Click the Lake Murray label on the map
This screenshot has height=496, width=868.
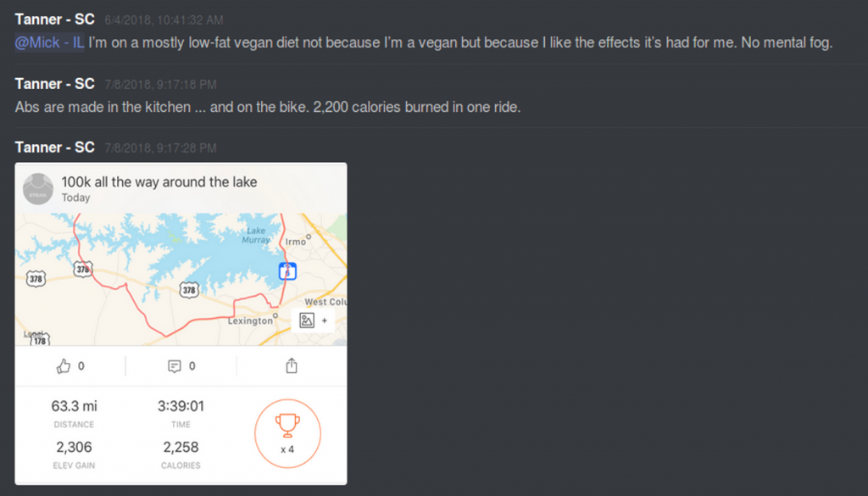pyautogui.click(x=256, y=236)
